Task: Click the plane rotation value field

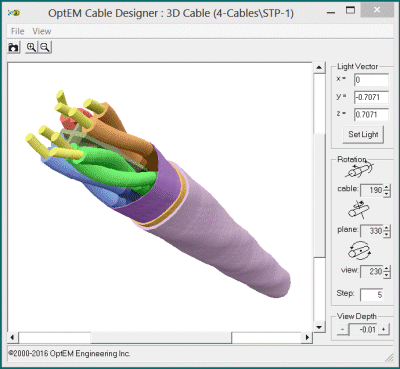Action: click(x=372, y=231)
